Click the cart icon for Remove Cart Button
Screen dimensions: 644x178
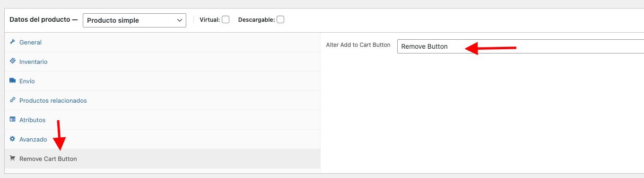pos(13,159)
